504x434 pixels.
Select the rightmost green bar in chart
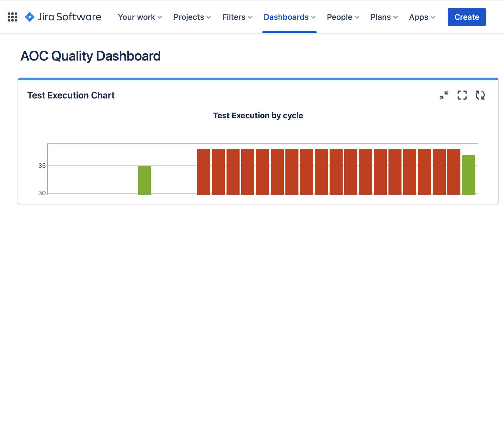tap(468, 175)
